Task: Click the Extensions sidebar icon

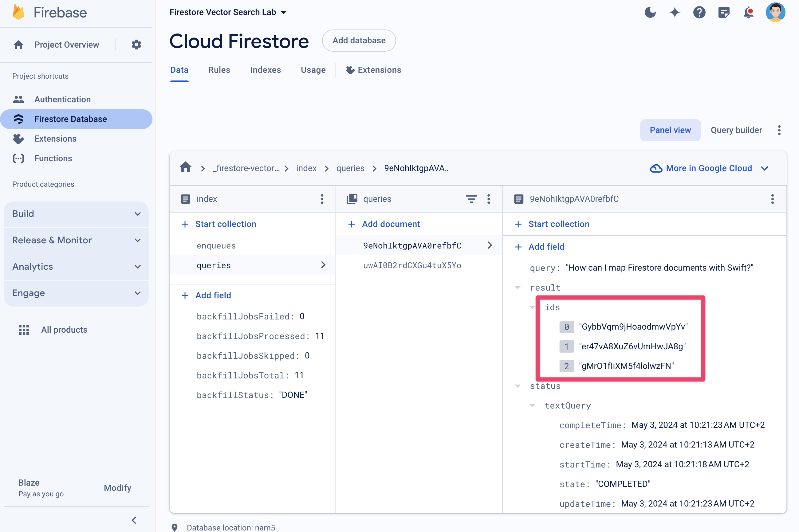Action: coord(18,138)
